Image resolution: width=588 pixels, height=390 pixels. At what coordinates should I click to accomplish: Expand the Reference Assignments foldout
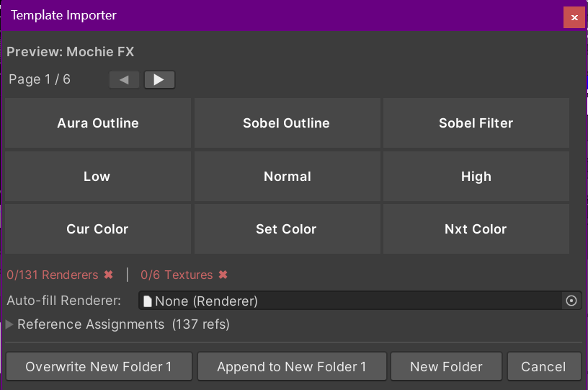(9, 324)
